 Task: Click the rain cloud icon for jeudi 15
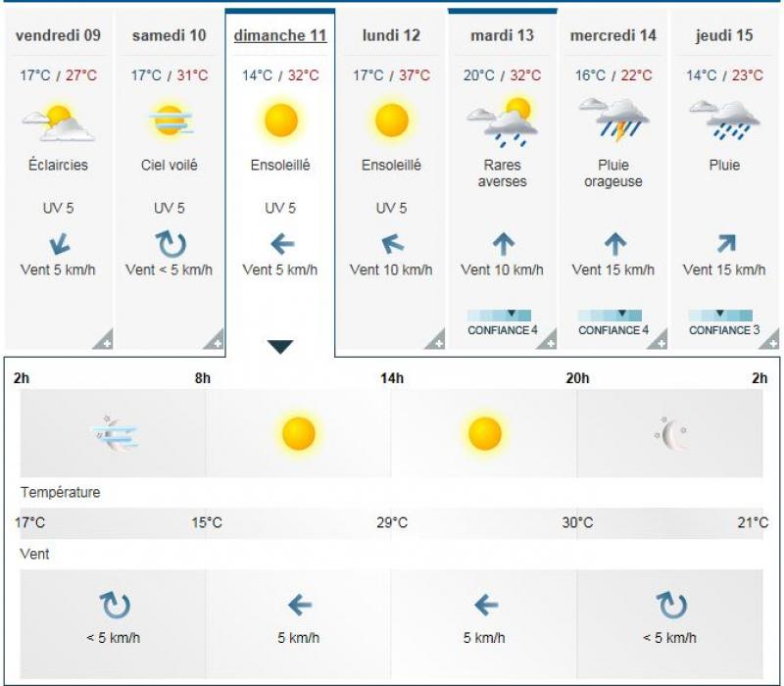[724, 122]
